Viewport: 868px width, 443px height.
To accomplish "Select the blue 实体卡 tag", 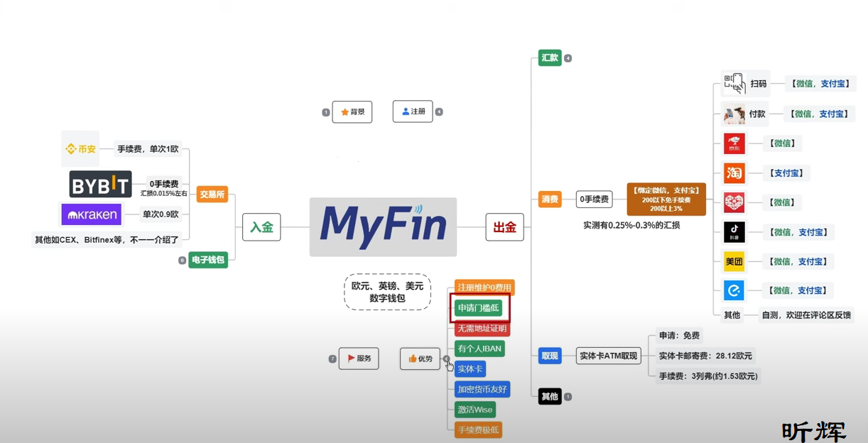I will tap(470, 369).
